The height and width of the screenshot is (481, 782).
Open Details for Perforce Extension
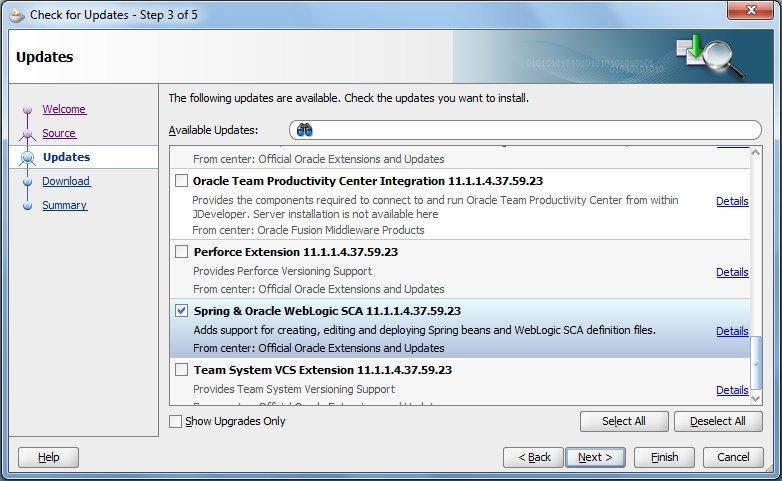(732, 272)
